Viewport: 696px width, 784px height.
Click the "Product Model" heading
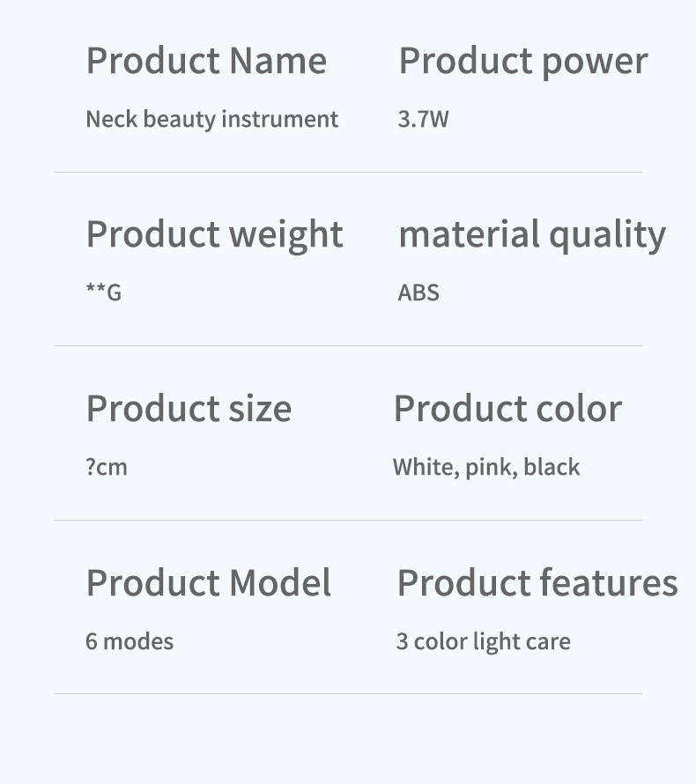209,583
